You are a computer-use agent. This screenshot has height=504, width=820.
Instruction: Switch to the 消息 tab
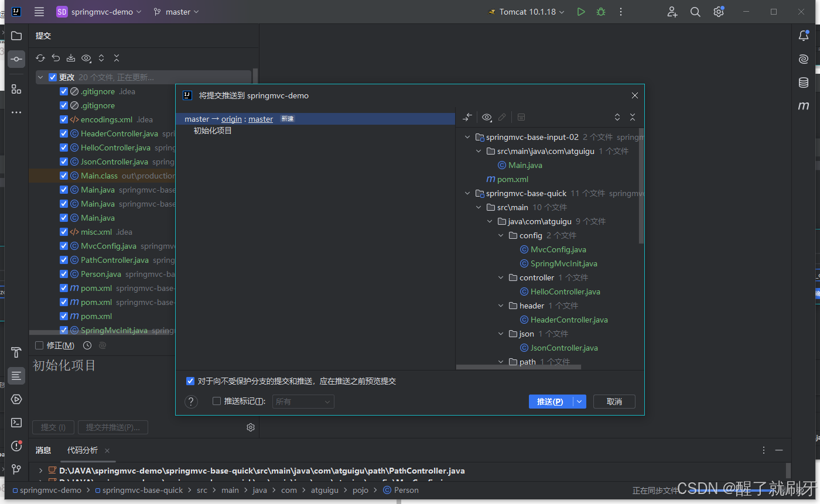pos(43,450)
